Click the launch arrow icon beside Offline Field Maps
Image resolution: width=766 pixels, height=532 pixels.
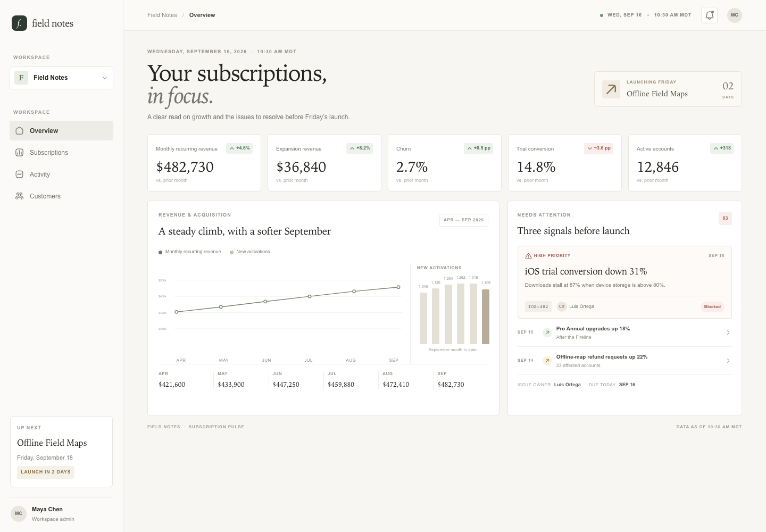point(611,89)
